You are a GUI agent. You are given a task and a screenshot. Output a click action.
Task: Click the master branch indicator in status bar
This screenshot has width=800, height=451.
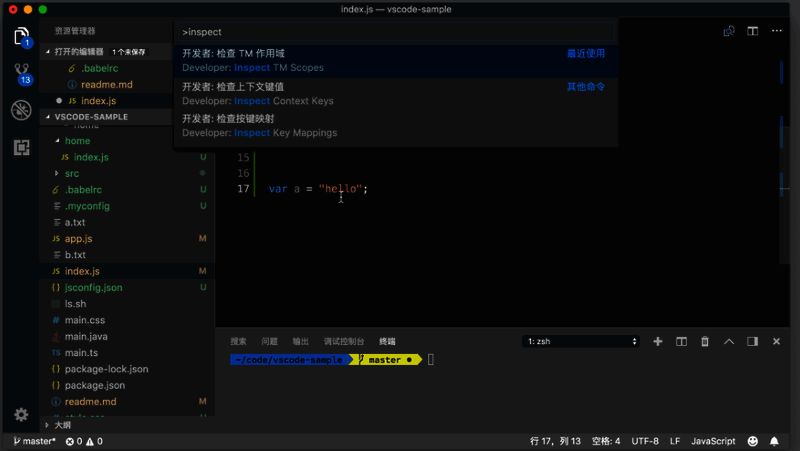[34, 441]
